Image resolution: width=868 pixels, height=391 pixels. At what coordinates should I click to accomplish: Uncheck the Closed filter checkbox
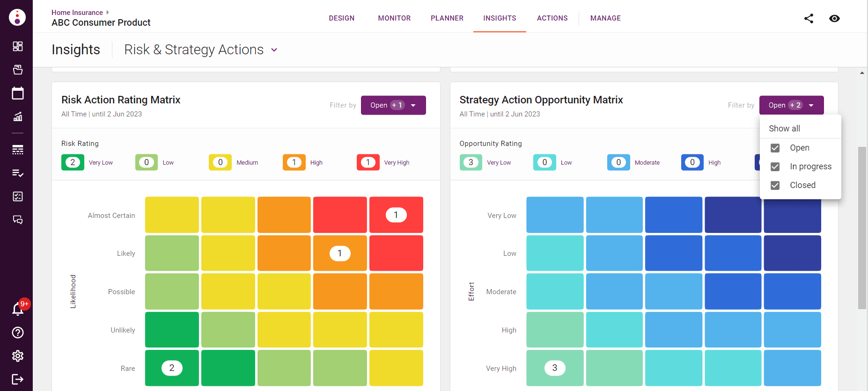click(775, 185)
